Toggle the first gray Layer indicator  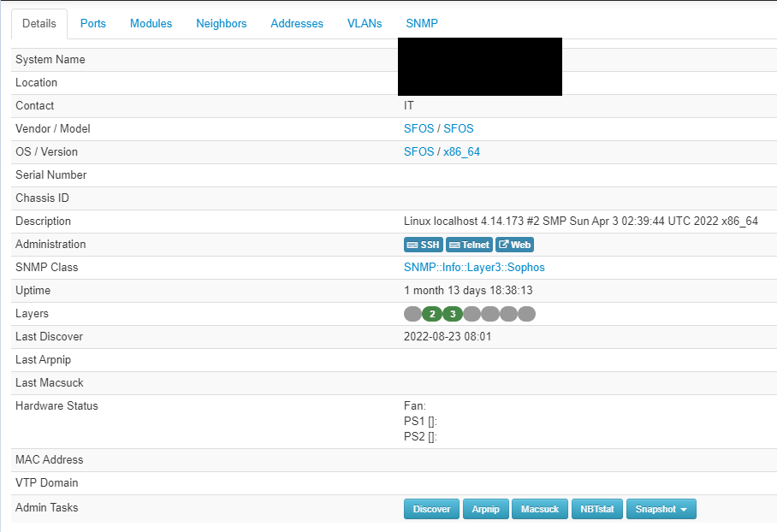click(x=412, y=314)
